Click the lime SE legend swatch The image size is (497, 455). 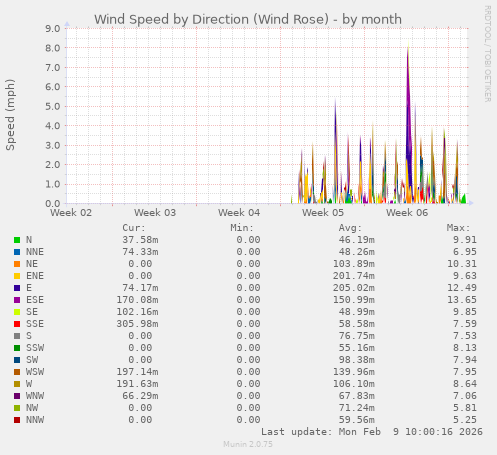coord(17,312)
